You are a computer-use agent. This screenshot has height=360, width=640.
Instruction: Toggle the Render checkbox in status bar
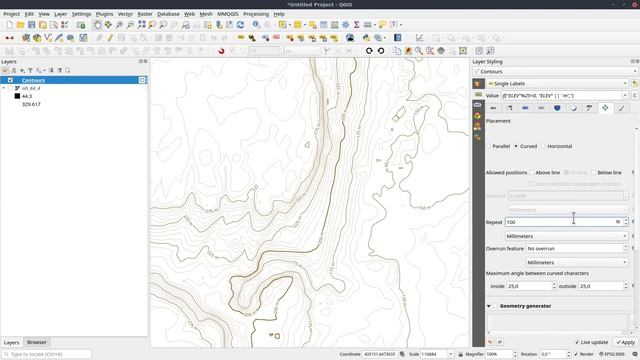(x=576, y=354)
